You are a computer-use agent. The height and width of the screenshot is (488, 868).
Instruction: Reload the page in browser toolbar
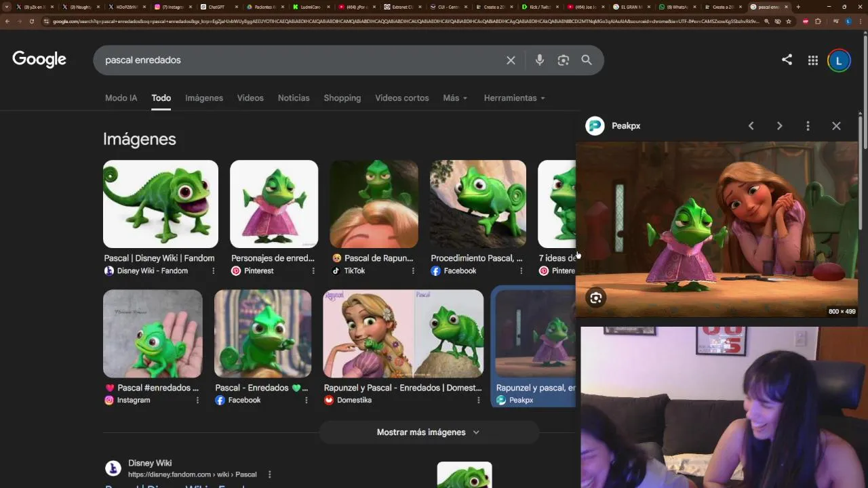click(x=31, y=21)
